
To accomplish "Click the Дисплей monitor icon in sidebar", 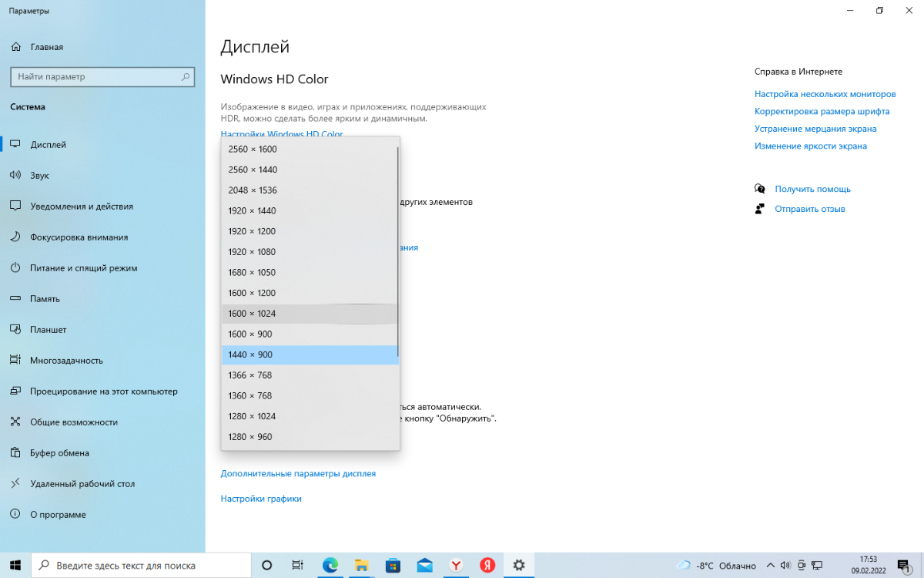I will pyautogui.click(x=15, y=145).
